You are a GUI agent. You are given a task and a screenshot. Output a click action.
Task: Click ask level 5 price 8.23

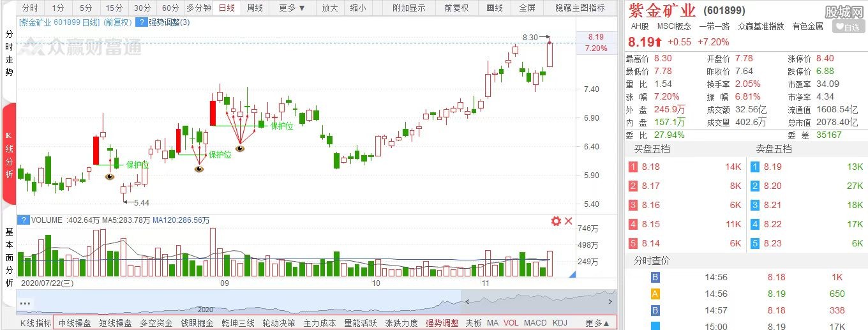click(x=772, y=243)
